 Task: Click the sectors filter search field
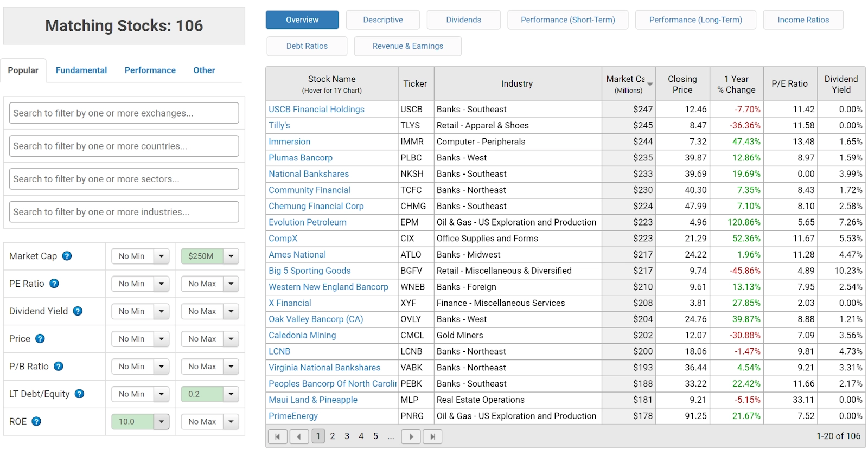pos(124,179)
